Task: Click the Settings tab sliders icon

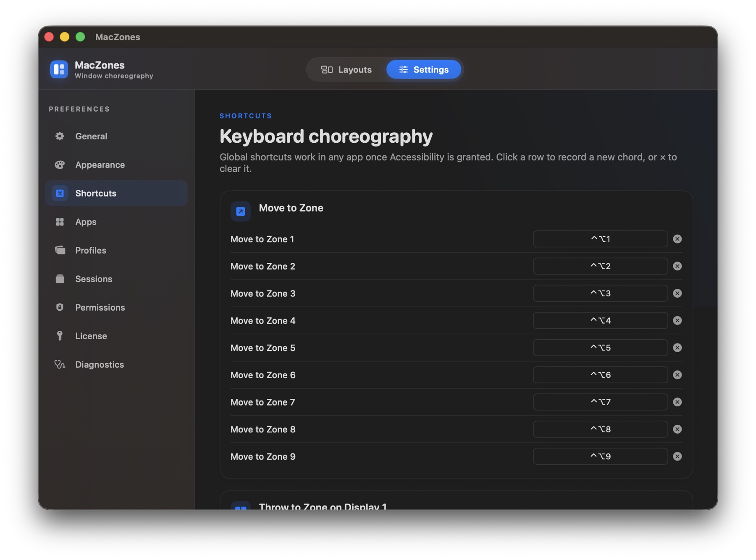Action: coord(403,70)
